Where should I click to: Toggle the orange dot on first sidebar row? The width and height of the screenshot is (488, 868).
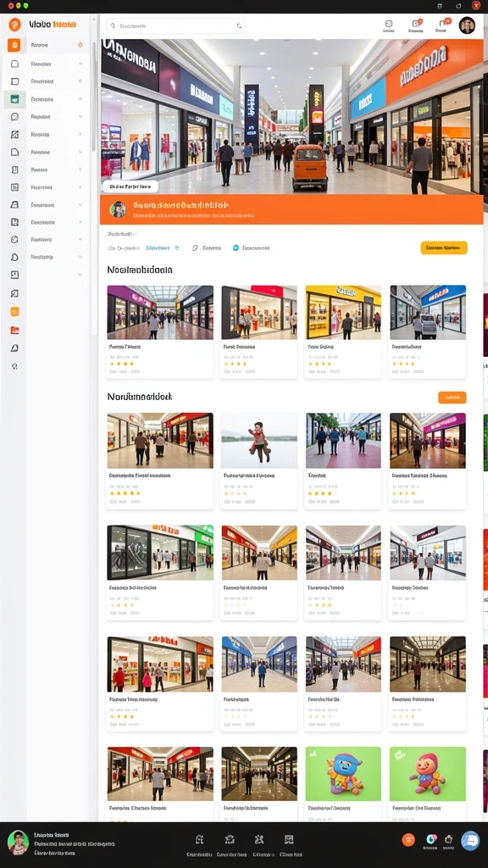80,45
